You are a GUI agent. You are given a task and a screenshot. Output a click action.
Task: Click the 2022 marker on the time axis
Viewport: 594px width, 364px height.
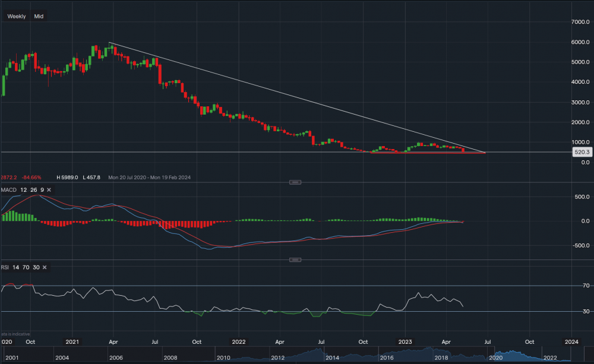(239, 342)
